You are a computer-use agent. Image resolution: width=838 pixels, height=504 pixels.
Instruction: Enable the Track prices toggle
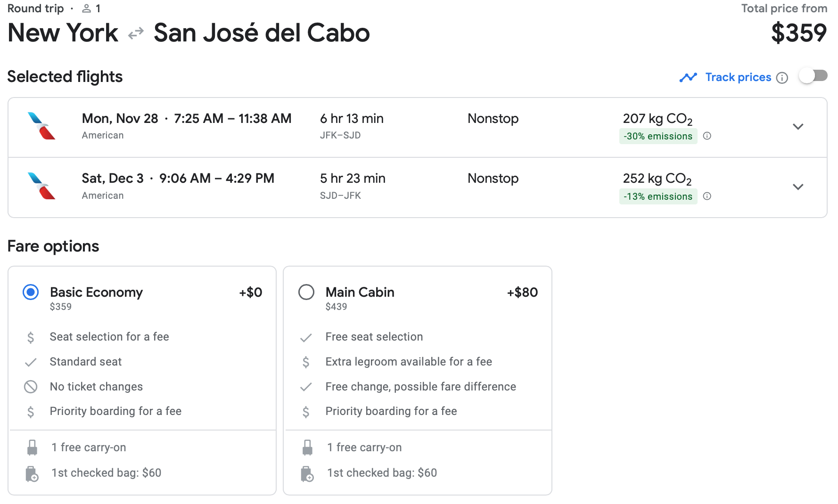pos(813,76)
